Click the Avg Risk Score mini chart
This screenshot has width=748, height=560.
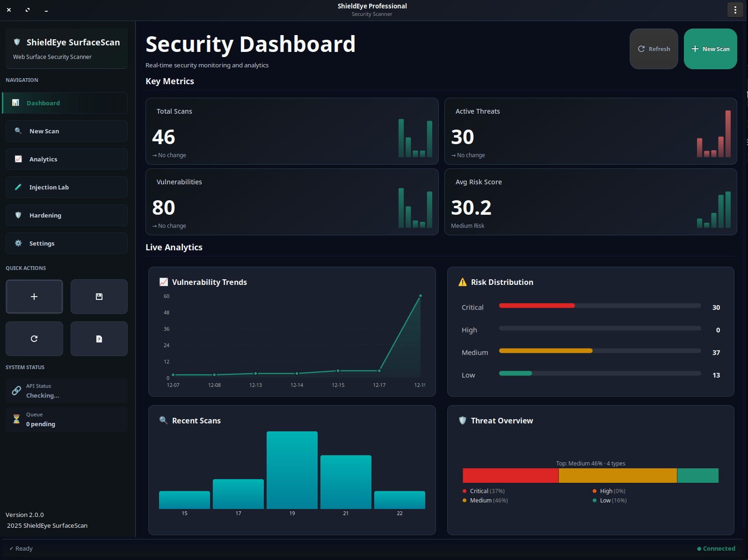[x=714, y=210]
